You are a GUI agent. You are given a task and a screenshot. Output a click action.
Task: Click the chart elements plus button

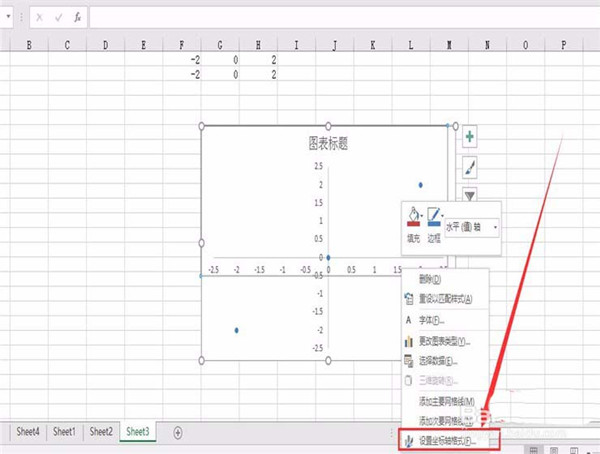(469, 137)
